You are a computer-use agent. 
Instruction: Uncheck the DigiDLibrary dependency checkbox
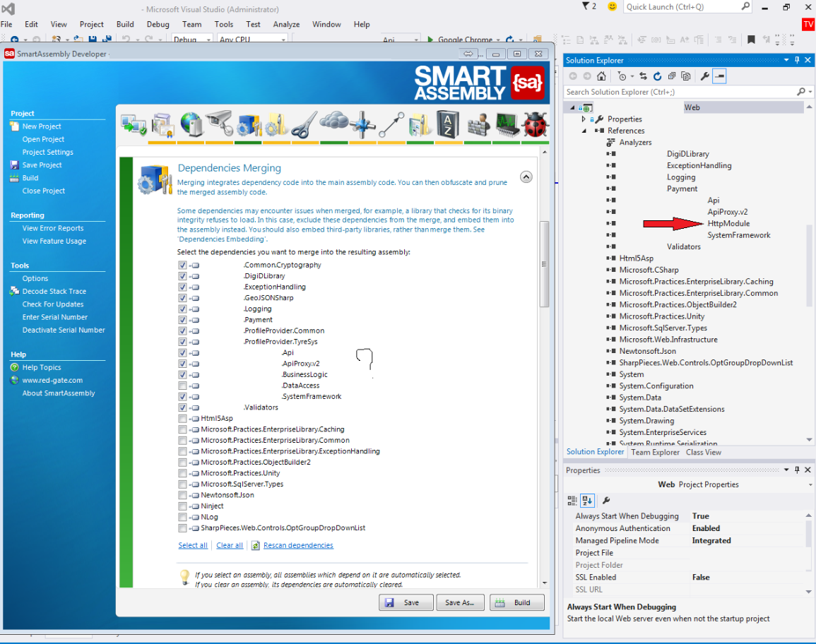[182, 275]
